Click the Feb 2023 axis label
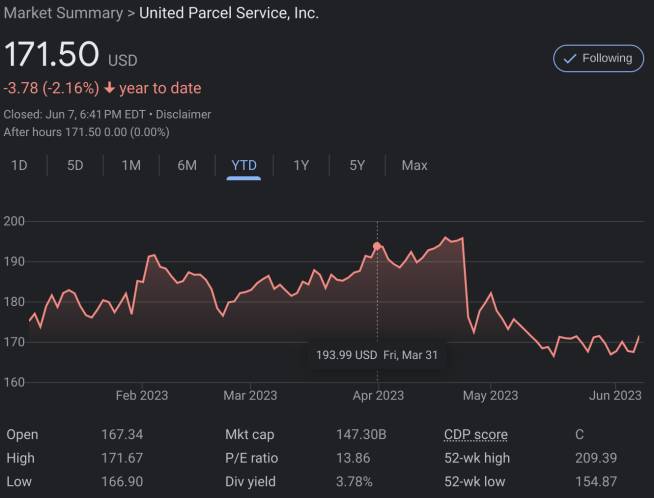 click(142, 395)
